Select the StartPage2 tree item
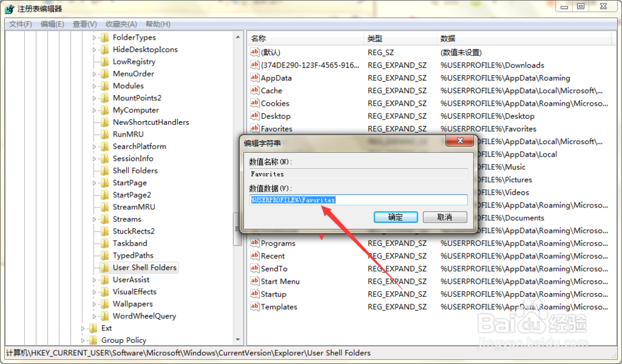This screenshot has width=622, height=364. [x=132, y=195]
